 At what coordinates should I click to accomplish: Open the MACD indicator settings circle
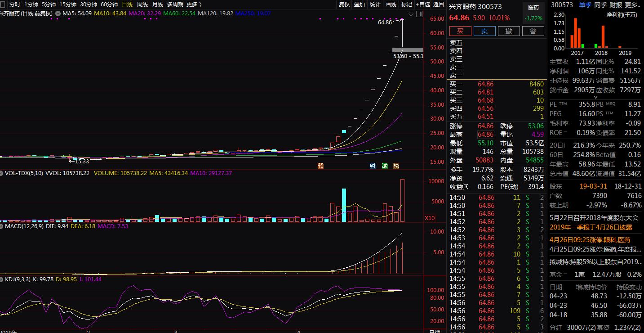(2, 226)
